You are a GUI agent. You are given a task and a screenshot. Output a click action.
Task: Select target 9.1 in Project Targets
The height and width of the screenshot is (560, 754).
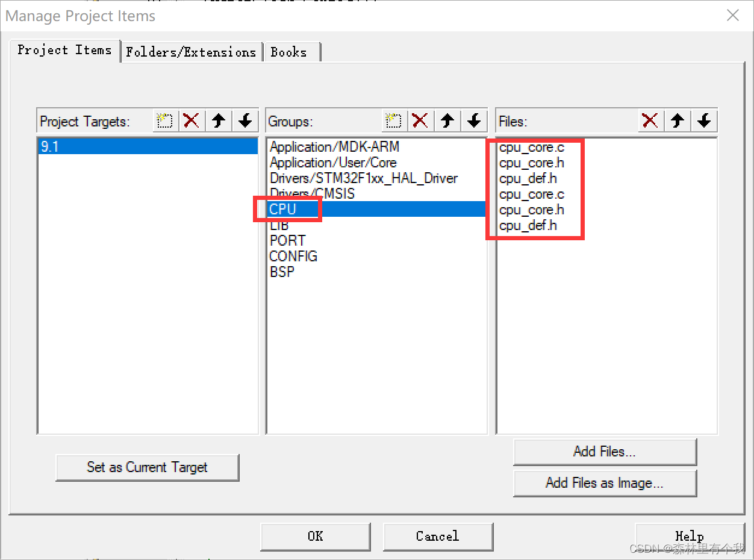tap(148, 146)
